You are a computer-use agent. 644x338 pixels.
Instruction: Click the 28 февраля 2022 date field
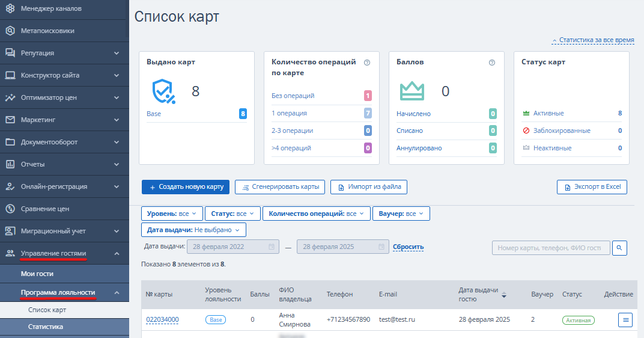point(233,247)
